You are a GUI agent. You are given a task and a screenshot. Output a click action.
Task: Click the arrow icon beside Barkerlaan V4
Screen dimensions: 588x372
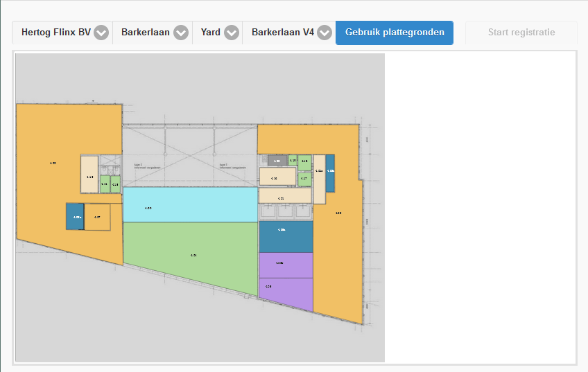[x=325, y=33]
